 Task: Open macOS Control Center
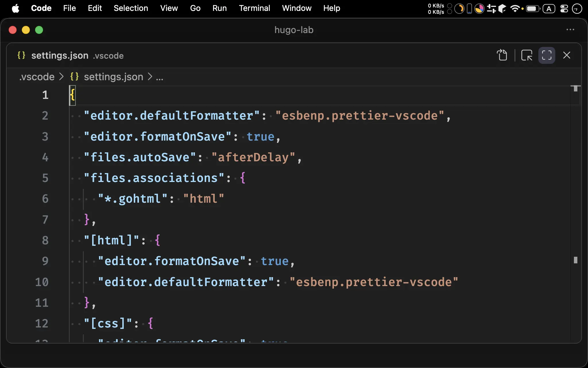tap(564, 9)
